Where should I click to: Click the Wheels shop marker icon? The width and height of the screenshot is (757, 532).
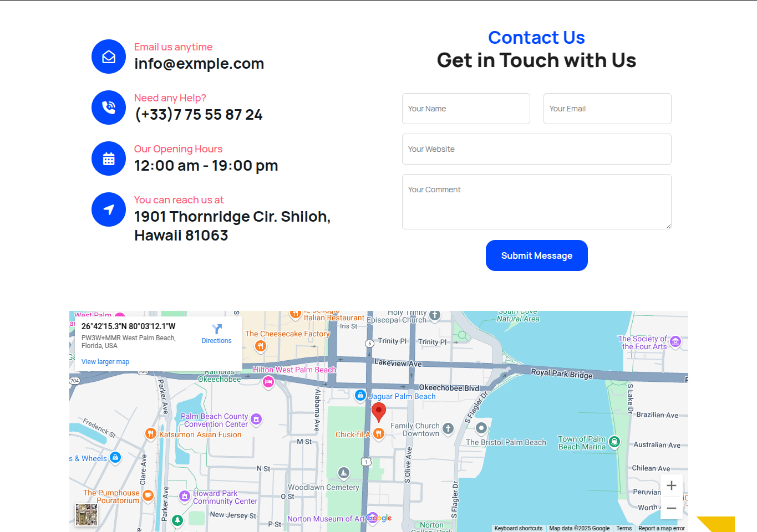[x=115, y=458]
